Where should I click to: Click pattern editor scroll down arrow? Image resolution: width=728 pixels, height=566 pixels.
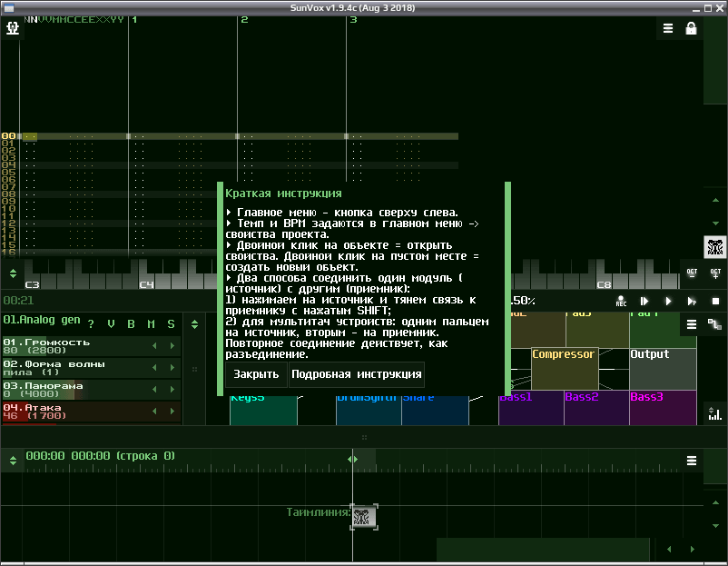tap(715, 223)
